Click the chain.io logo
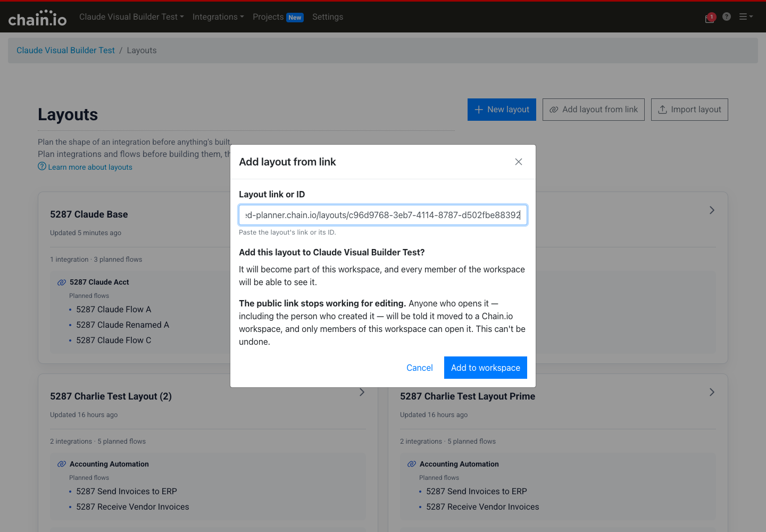The height and width of the screenshot is (532, 766). click(x=37, y=19)
